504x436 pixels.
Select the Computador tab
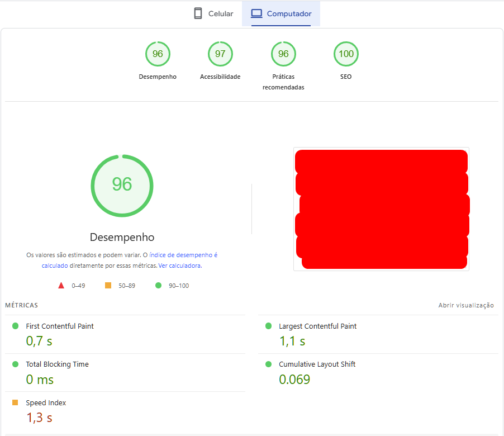click(281, 14)
